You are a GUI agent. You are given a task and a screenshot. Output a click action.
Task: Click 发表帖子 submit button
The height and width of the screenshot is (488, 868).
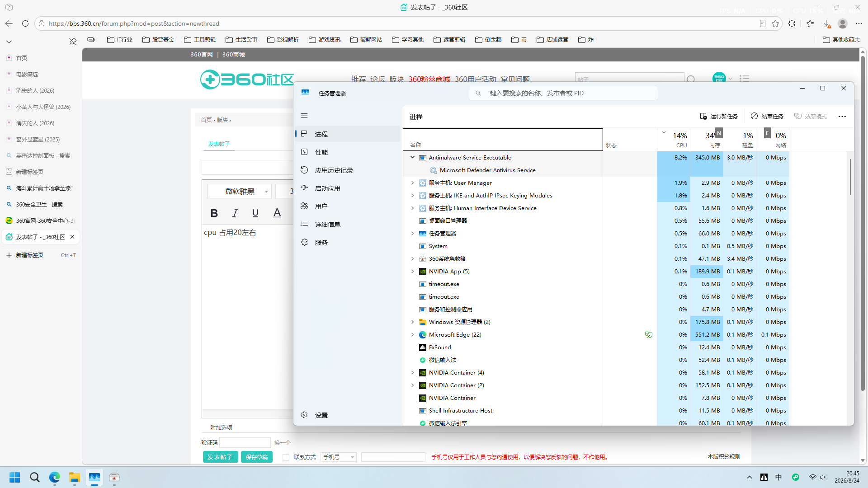[x=220, y=457]
